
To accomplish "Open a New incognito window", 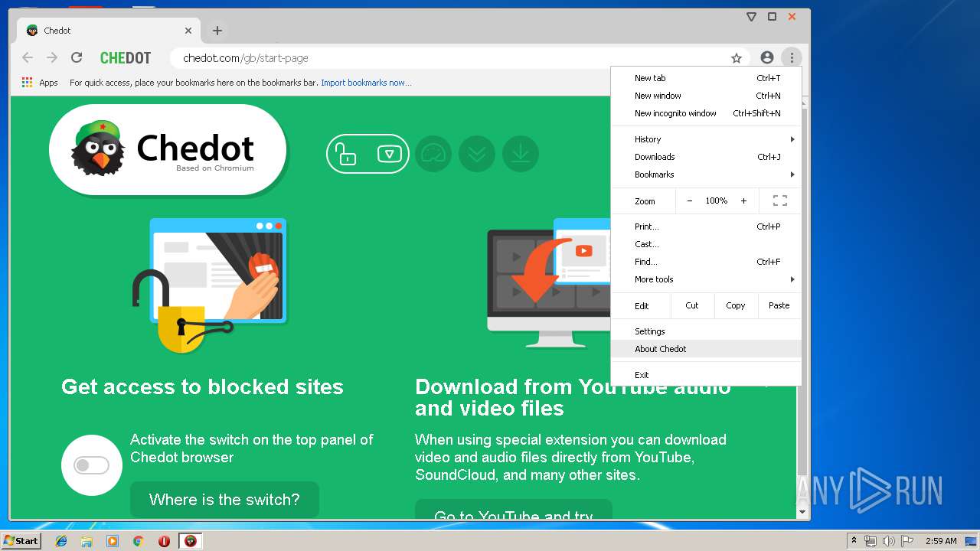I will tap(706, 113).
